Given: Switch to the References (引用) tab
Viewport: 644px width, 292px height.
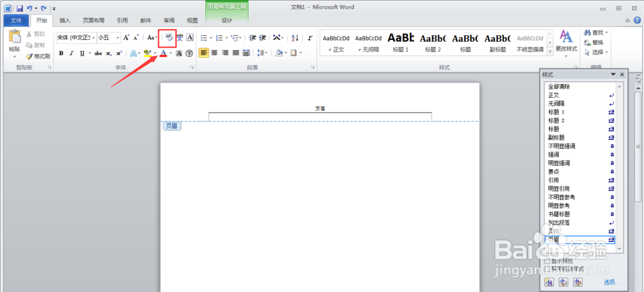Looking at the screenshot, I should tap(122, 21).
